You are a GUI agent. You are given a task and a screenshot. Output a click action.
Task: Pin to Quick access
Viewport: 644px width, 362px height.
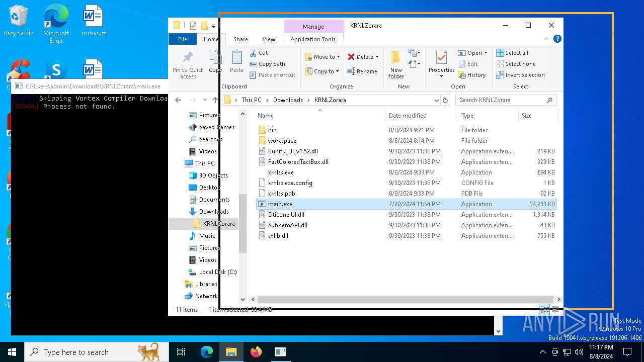(x=188, y=64)
